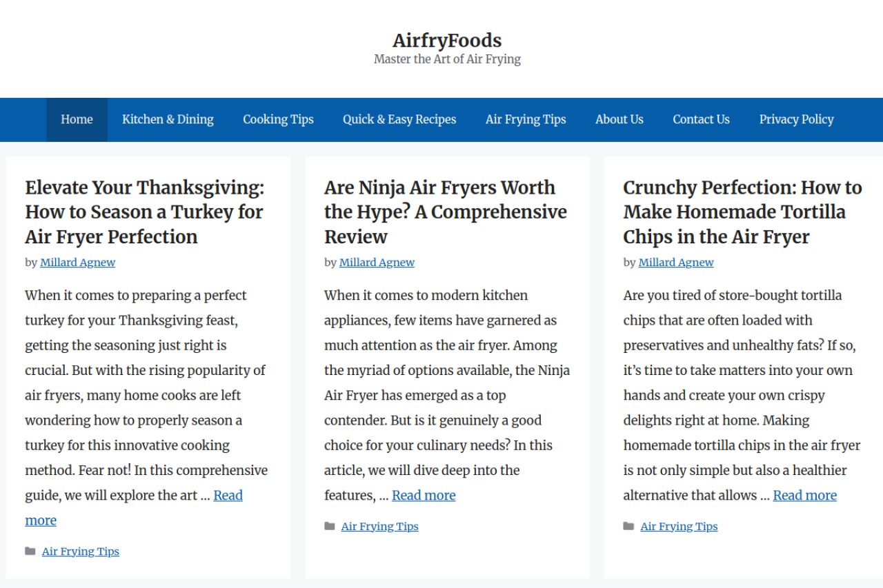
Task: Visit the About Us page
Action: point(619,119)
